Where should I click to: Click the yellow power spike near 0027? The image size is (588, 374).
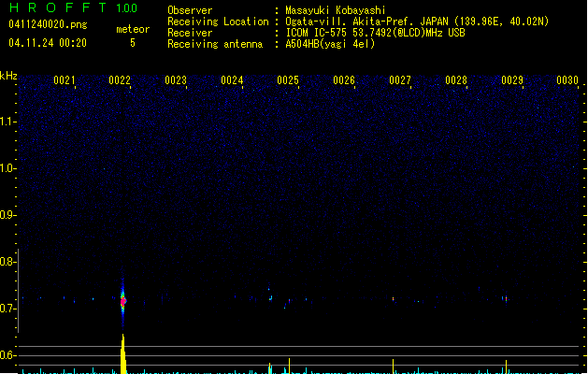coord(393,367)
